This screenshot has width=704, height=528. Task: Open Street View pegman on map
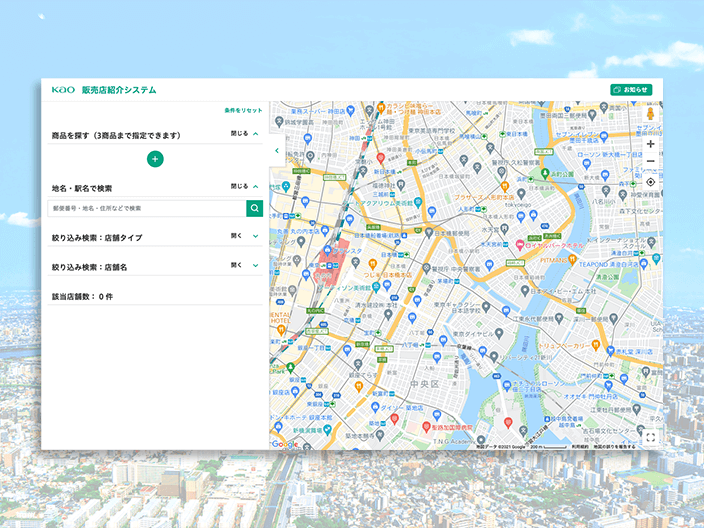pyautogui.click(x=650, y=114)
